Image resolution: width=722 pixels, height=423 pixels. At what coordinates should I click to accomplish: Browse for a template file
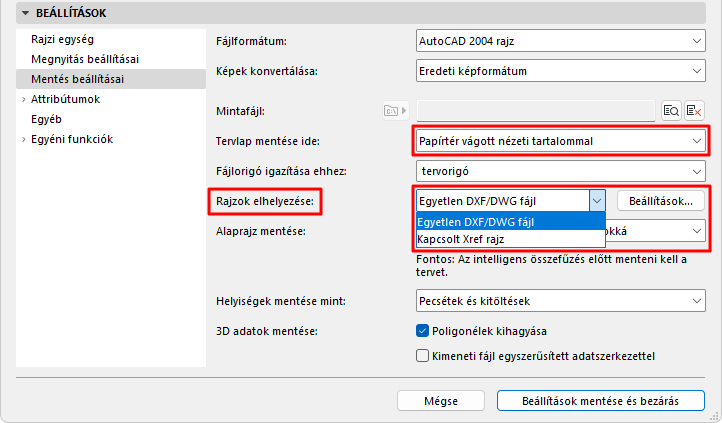coord(671,110)
